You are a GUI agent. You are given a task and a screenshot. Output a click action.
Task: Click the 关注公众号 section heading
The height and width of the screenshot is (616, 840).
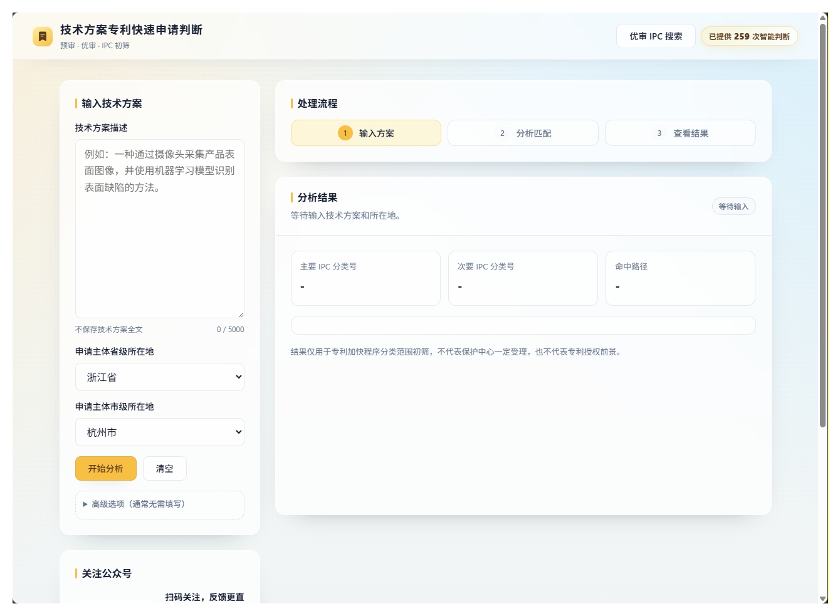pyautogui.click(x=107, y=573)
